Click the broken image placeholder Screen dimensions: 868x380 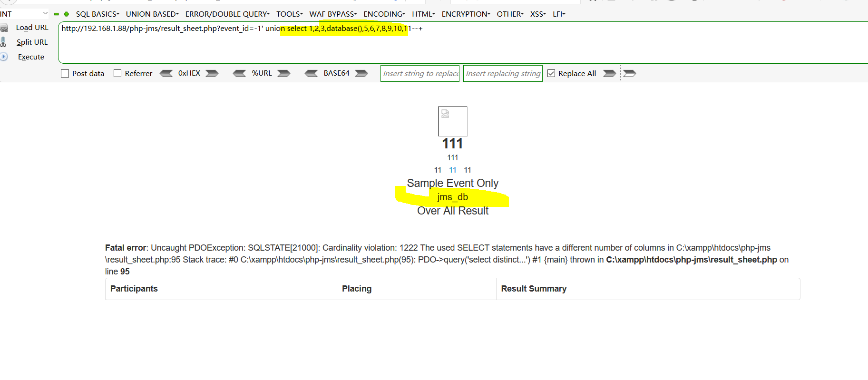(453, 121)
